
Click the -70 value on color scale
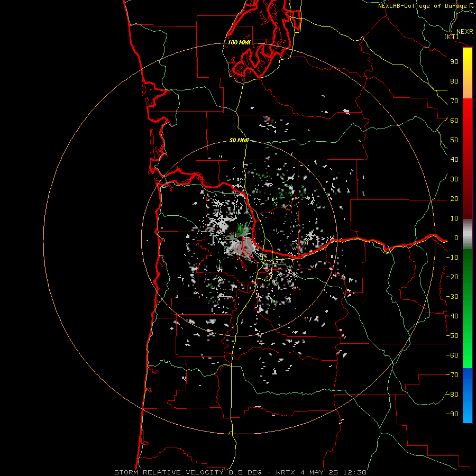452,375
